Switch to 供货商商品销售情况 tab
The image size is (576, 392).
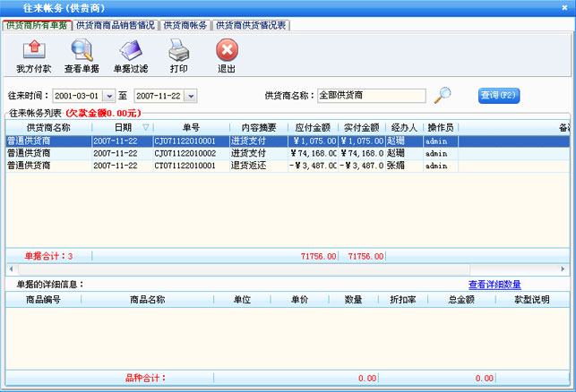[x=116, y=25]
